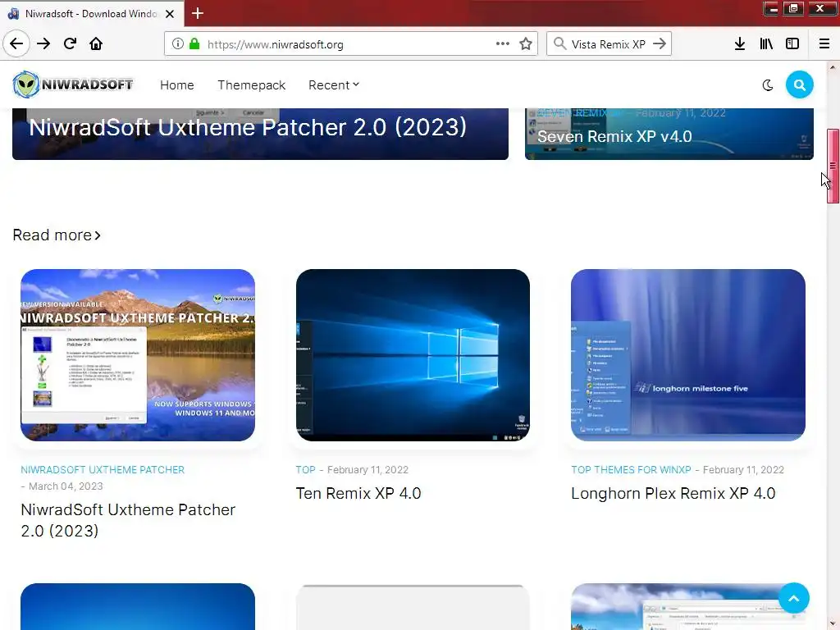Show site information icon in address bar

(x=177, y=44)
